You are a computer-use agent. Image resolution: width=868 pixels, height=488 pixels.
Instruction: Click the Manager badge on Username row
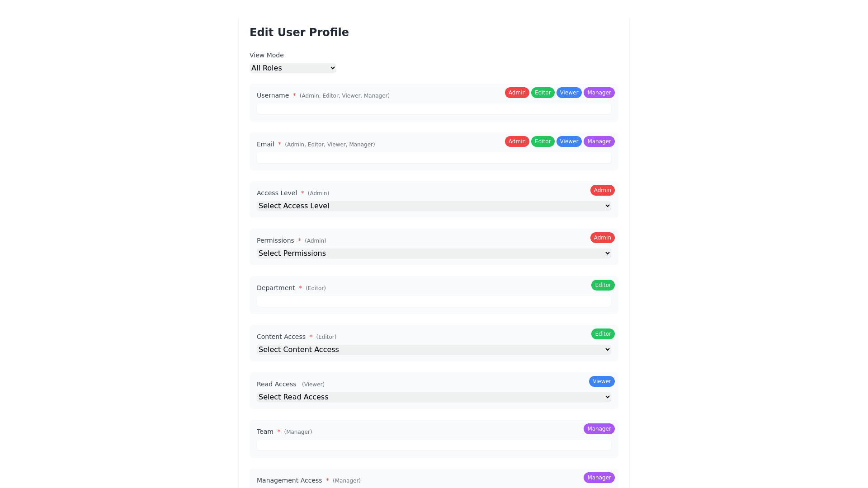tap(599, 93)
